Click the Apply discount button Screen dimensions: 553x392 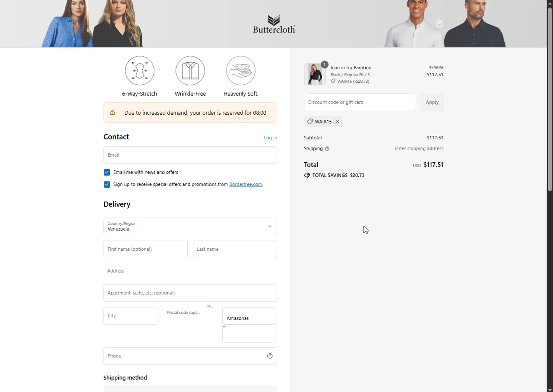(432, 102)
